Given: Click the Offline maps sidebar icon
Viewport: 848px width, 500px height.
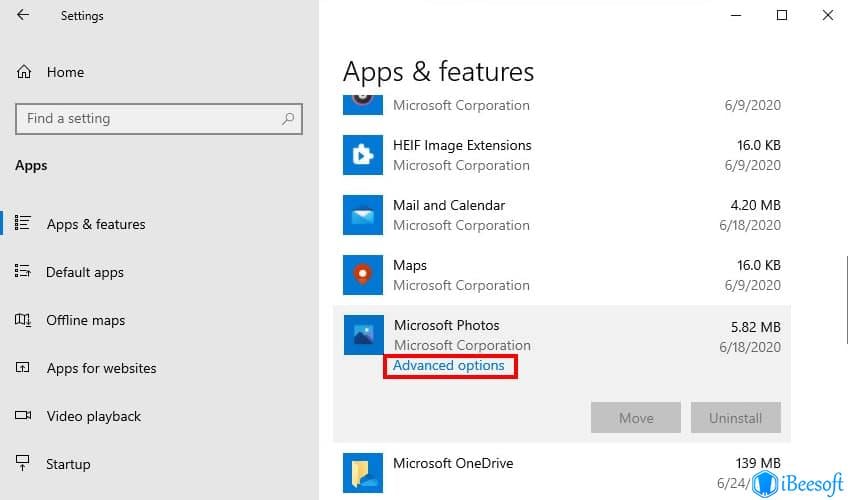Looking at the screenshot, I should coord(23,319).
